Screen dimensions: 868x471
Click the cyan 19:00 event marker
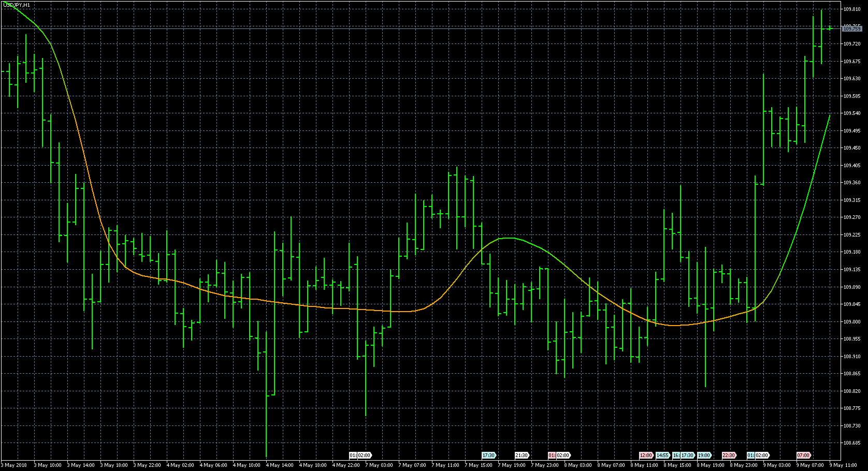point(703,455)
